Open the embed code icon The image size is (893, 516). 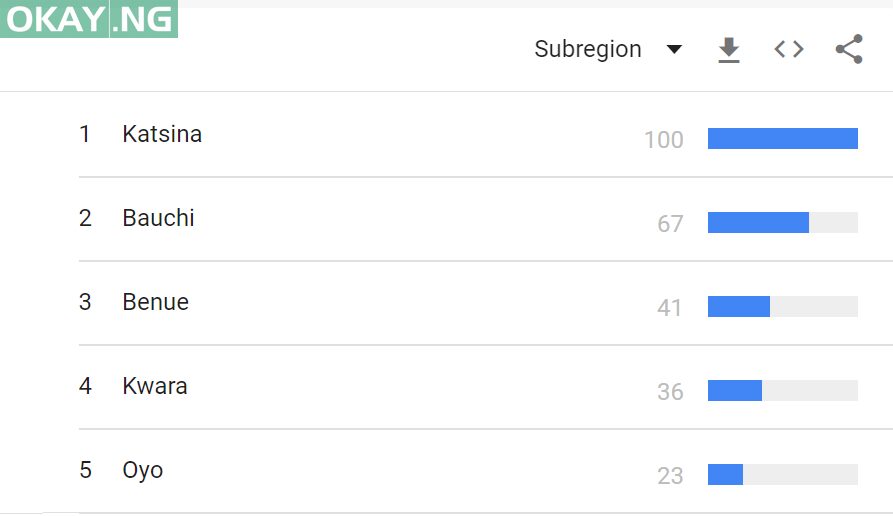point(789,49)
